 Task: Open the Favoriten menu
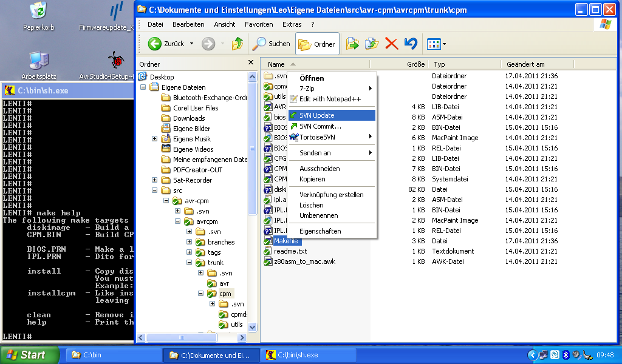(x=259, y=24)
